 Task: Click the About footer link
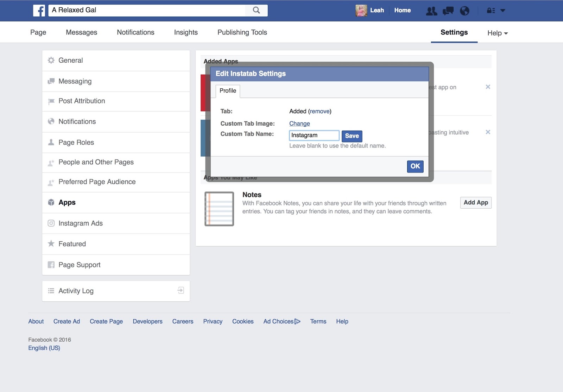[36, 321]
